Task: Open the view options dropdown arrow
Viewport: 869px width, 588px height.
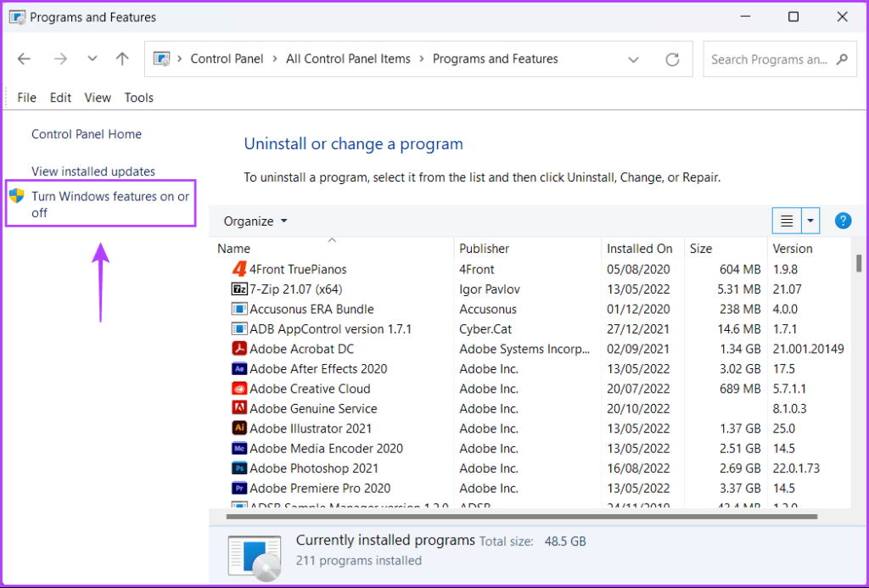Action: pyautogui.click(x=810, y=221)
